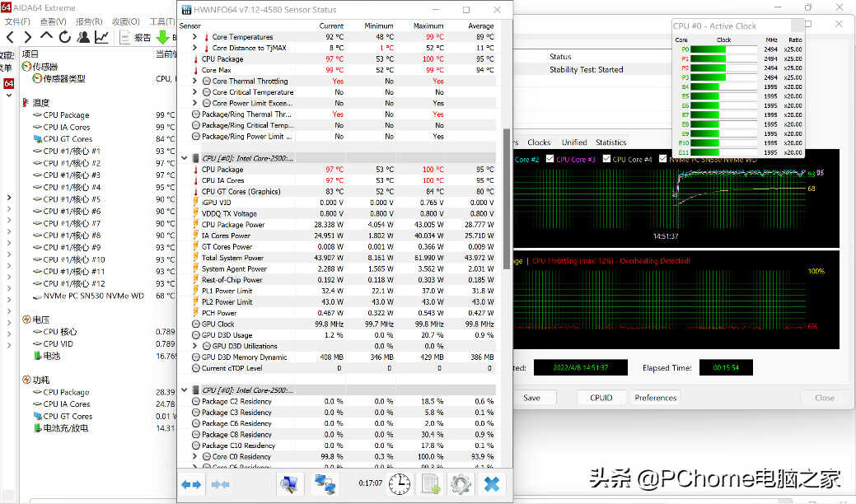Click the blue X icon in HWiNFO toolbar
Screen dimensions: 856x504
coord(491,483)
